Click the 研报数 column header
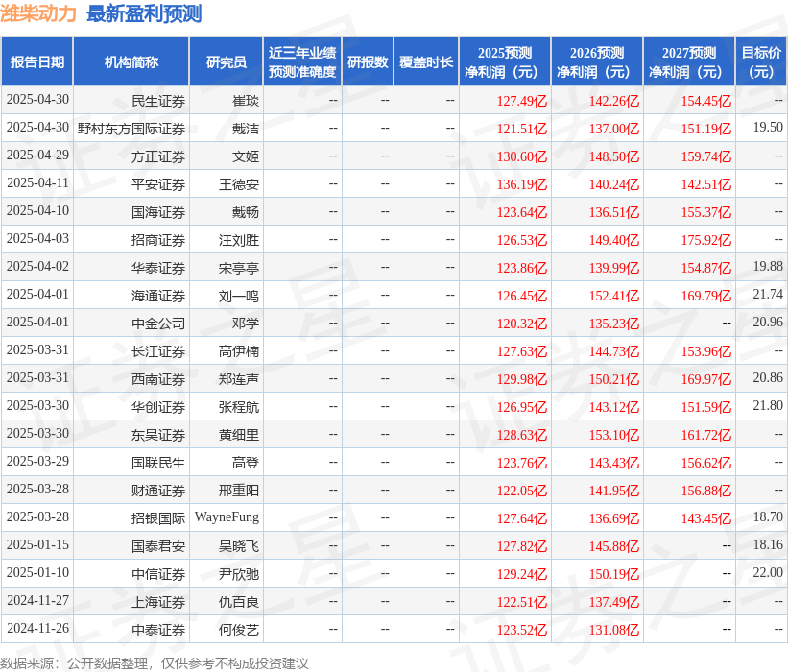 click(368, 62)
